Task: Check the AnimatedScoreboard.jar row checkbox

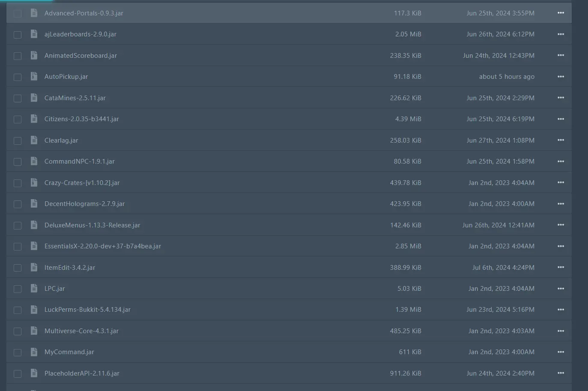Action: click(x=18, y=56)
